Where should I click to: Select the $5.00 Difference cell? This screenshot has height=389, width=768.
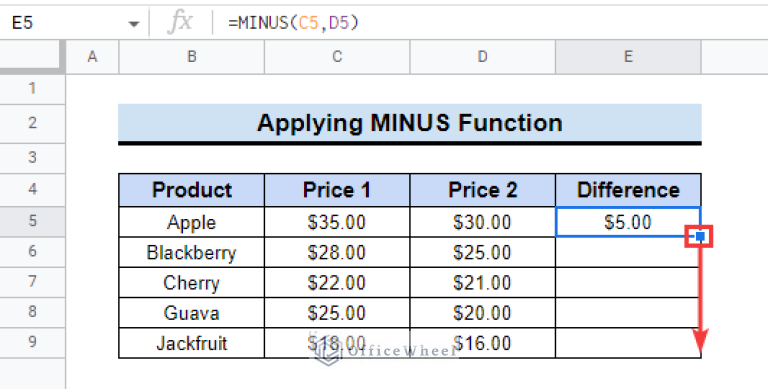[628, 222]
